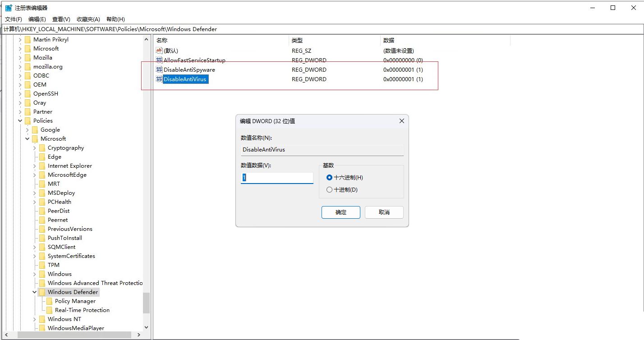Screen dimensions: 644x340
Task: Click the 确定 button
Action: pos(340,212)
